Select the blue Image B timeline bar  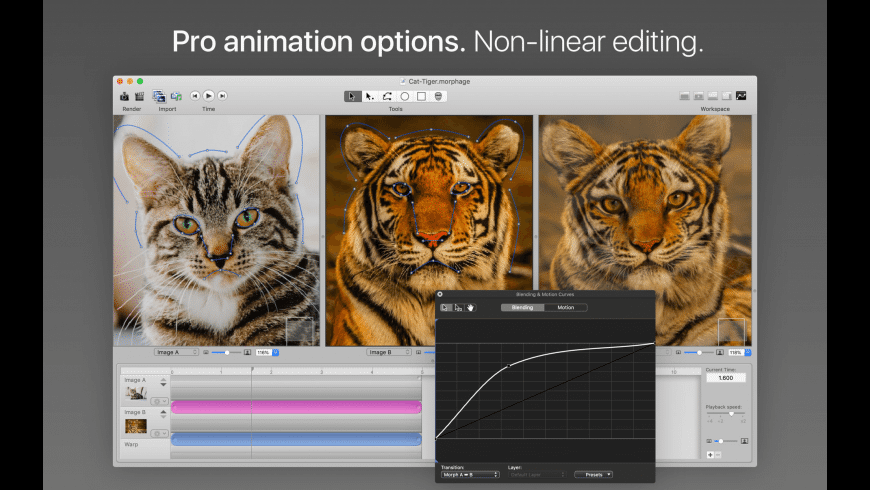(x=296, y=440)
